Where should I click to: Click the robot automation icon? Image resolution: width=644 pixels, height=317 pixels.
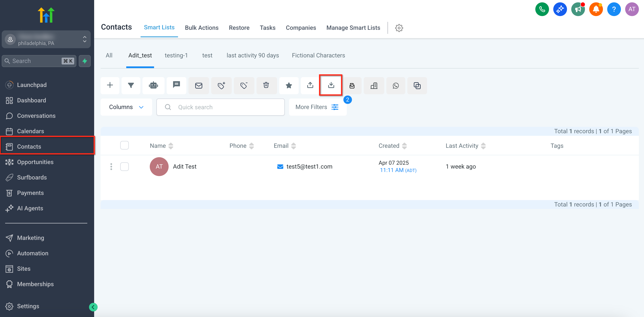tap(153, 85)
